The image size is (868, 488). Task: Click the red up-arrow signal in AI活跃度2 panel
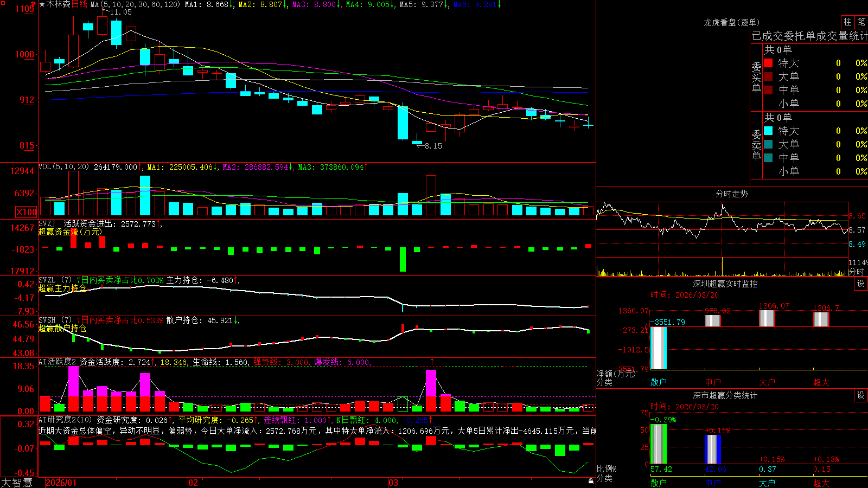click(432, 362)
